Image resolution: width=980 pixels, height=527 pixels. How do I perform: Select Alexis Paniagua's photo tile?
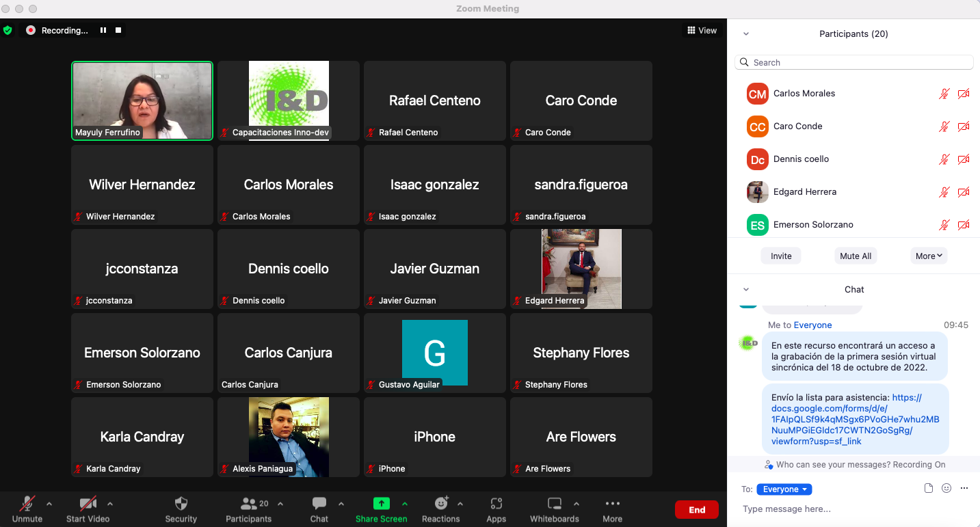[289, 437]
